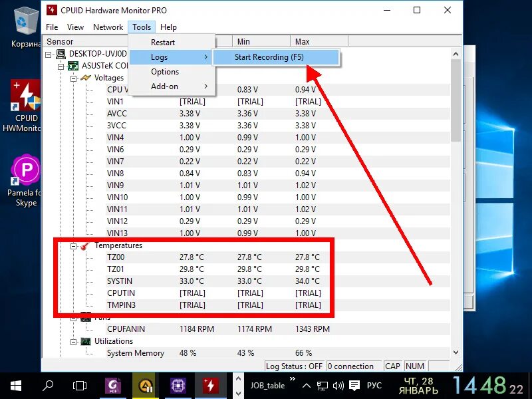
Task: Click the sensor list scrollbar thumb
Action: 456,100
